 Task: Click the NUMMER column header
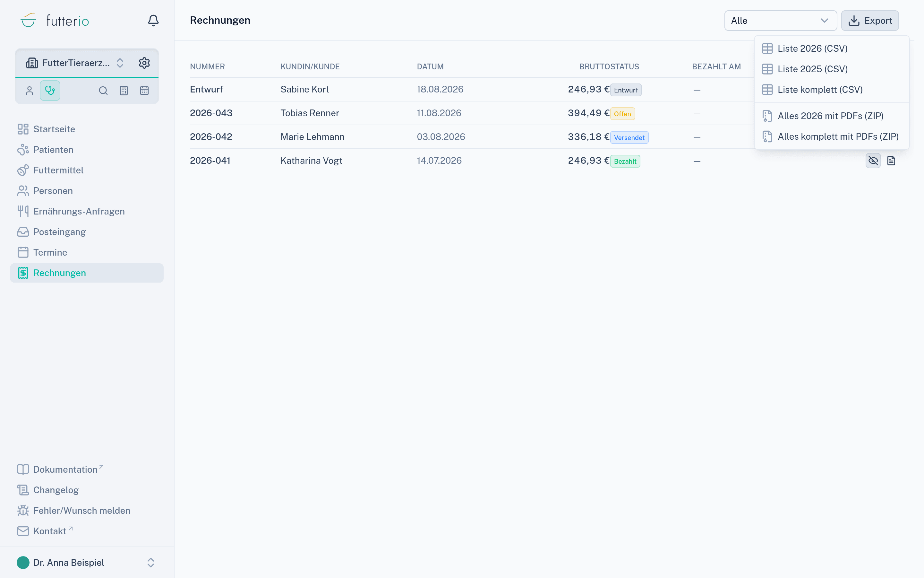207,66
